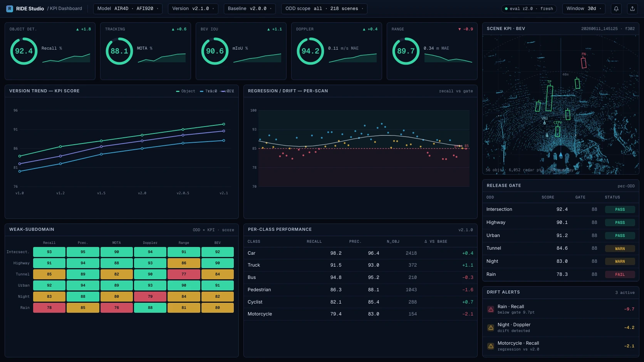Click the Range 89.7 gauge ring
Image resolution: width=644 pixels, height=362 pixels.
406,51
